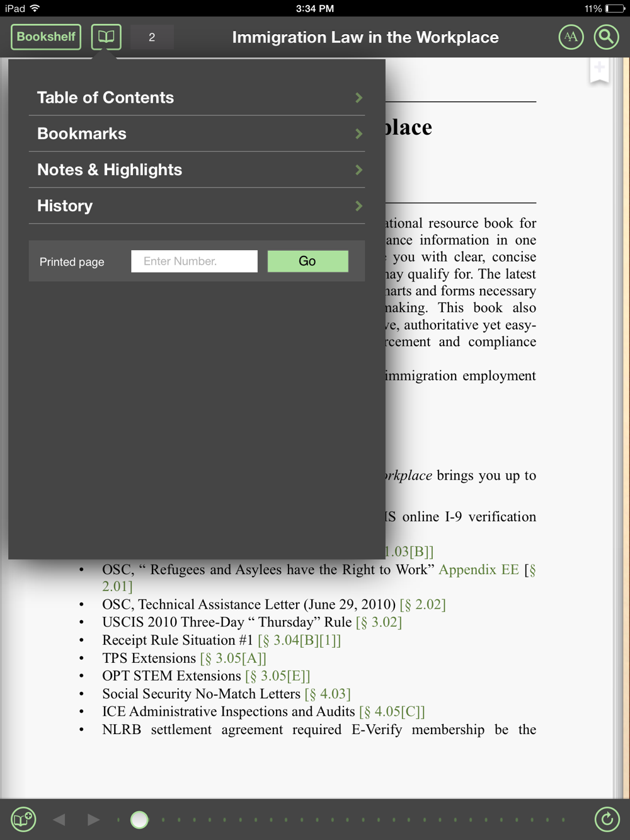Open Bookmarks list
This screenshot has width=630, height=840.
[197, 134]
